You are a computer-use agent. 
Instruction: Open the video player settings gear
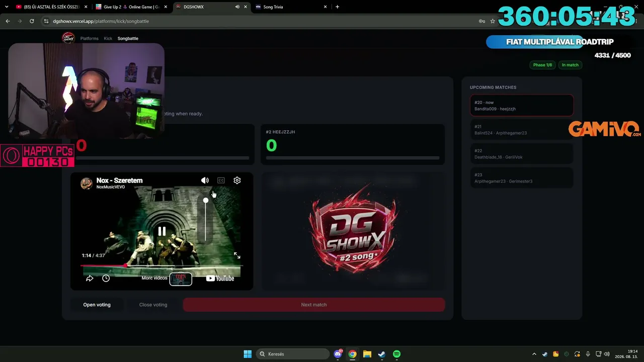(237, 180)
